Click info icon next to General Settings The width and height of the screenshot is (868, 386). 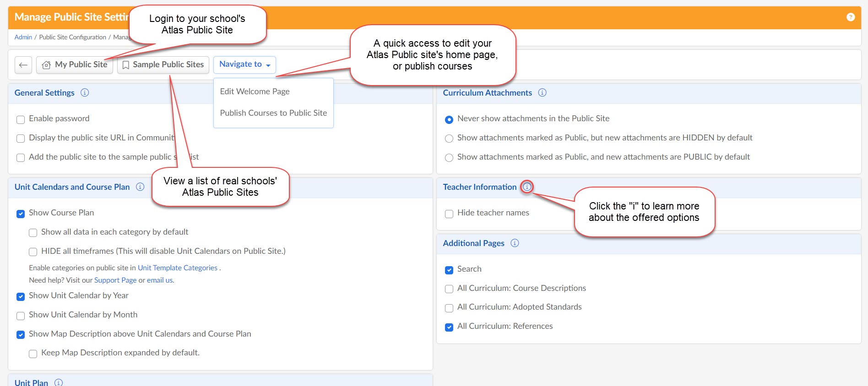85,92
